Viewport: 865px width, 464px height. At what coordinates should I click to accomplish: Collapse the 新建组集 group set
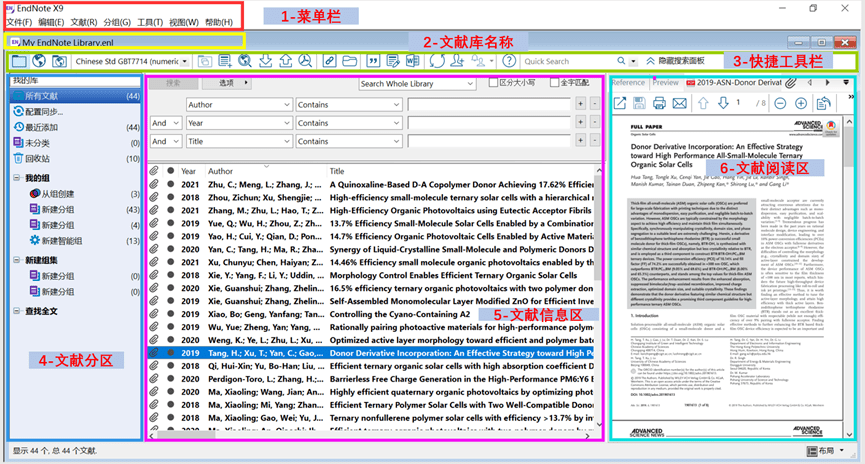coord(17,260)
